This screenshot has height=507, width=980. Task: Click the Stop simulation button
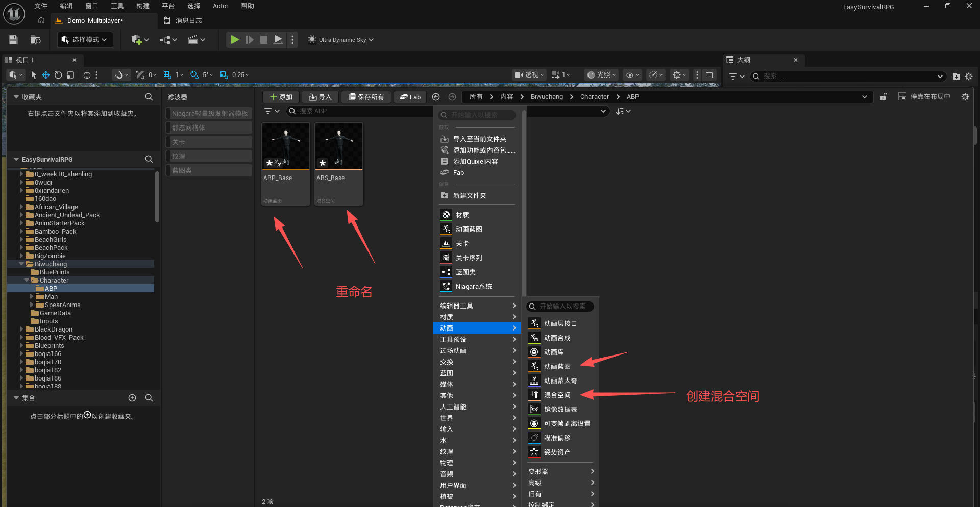click(x=264, y=40)
